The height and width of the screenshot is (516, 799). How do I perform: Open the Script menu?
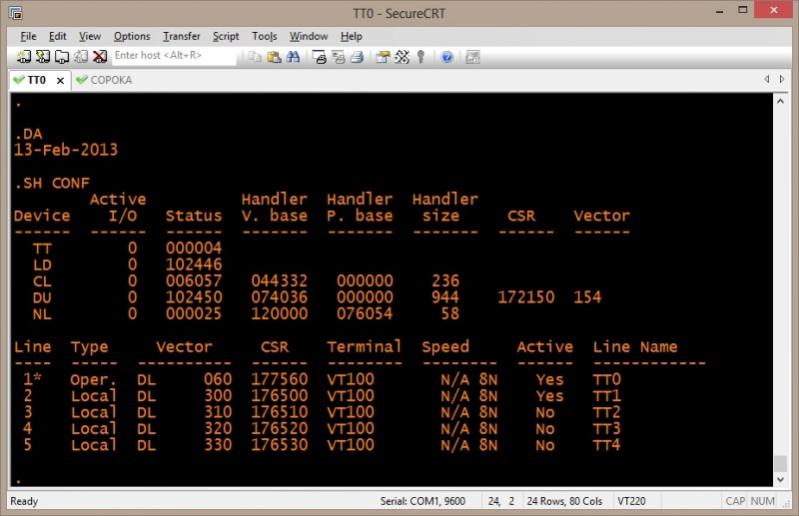(x=226, y=36)
